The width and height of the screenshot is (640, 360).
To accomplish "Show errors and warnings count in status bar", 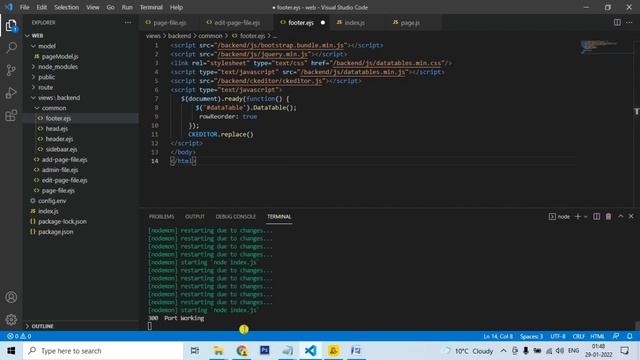I will coord(19,336).
